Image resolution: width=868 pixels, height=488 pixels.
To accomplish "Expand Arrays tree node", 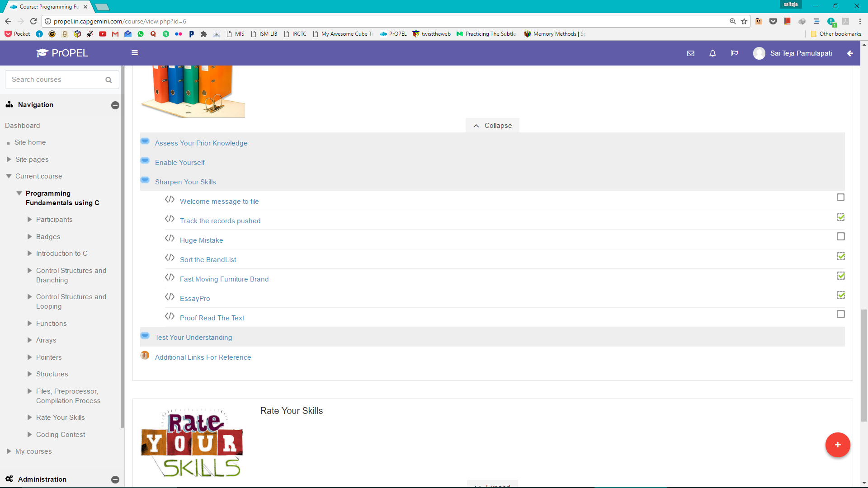I will [30, 340].
